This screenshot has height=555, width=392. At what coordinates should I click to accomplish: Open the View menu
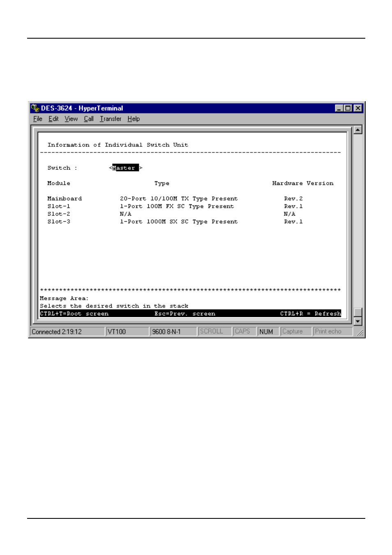(71, 119)
